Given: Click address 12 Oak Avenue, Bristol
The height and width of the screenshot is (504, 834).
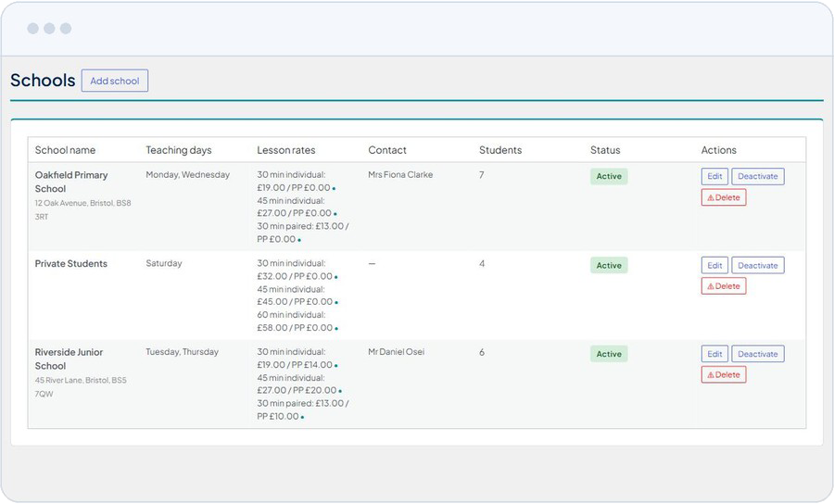Looking at the screenshot, I should [83, 210].
